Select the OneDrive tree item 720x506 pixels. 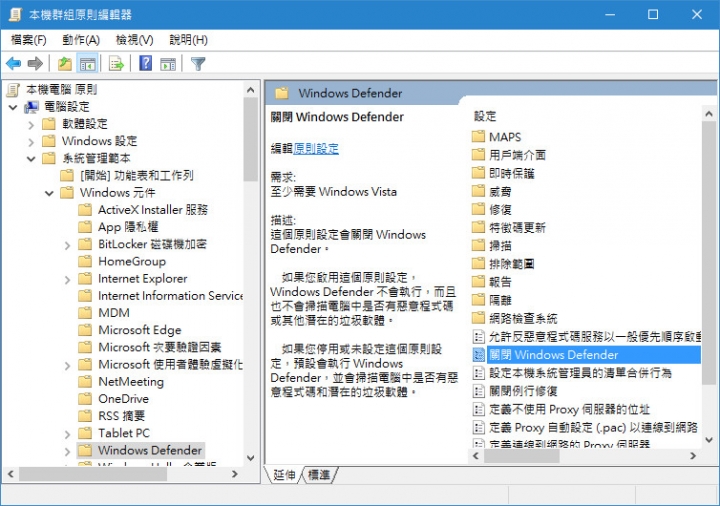point(123,399)
